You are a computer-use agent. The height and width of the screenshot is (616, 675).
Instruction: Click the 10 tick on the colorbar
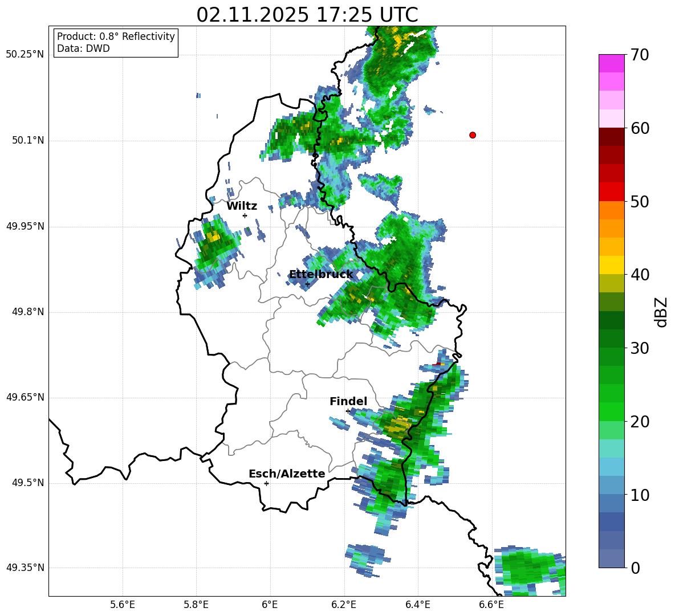tap(639, 495)
